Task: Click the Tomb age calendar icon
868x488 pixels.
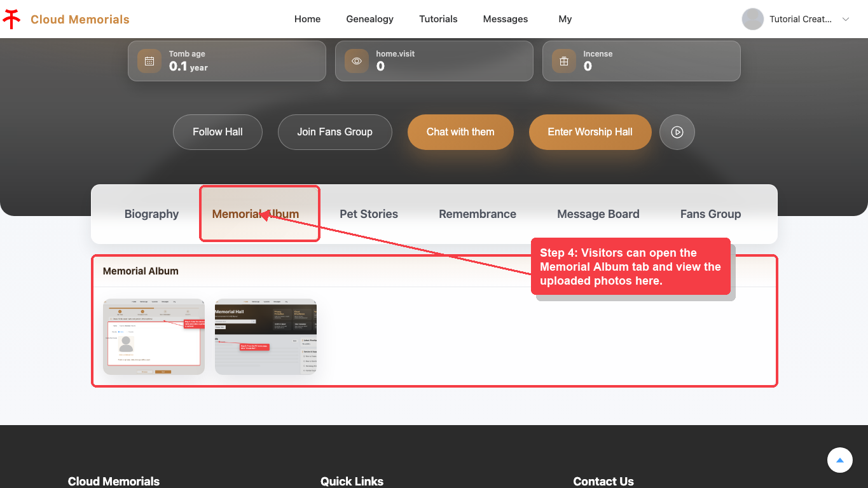Action: pyautogui.click(x=149, y=61)
